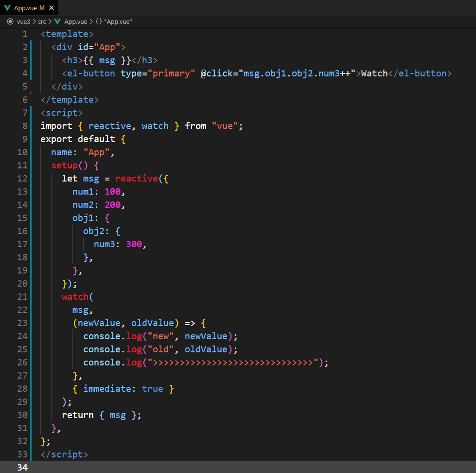The width and height of the screenshot is (476, 473).
Task: Click the Vue logo icon in the App.vue tab
Action: click(x=7, y=8)
